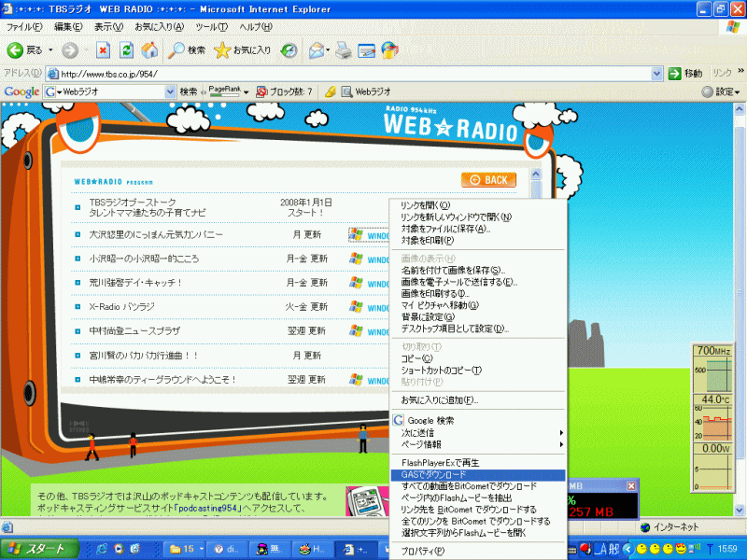This screenshot has width=747, height=560.
Task: Expand the Google search box dropdown
Action: point(170,91)
